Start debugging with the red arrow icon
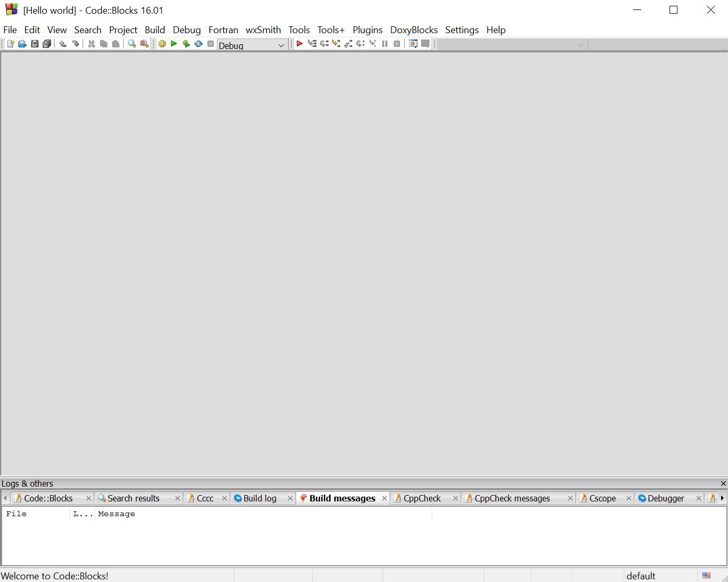This screenshot has height=582, width=728. pyautogui.click(x=300, y=44)
